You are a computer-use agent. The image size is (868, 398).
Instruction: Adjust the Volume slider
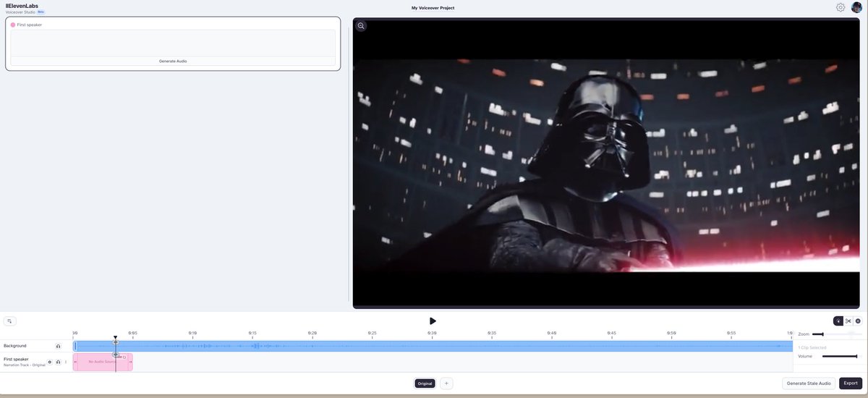click(840, 356)
